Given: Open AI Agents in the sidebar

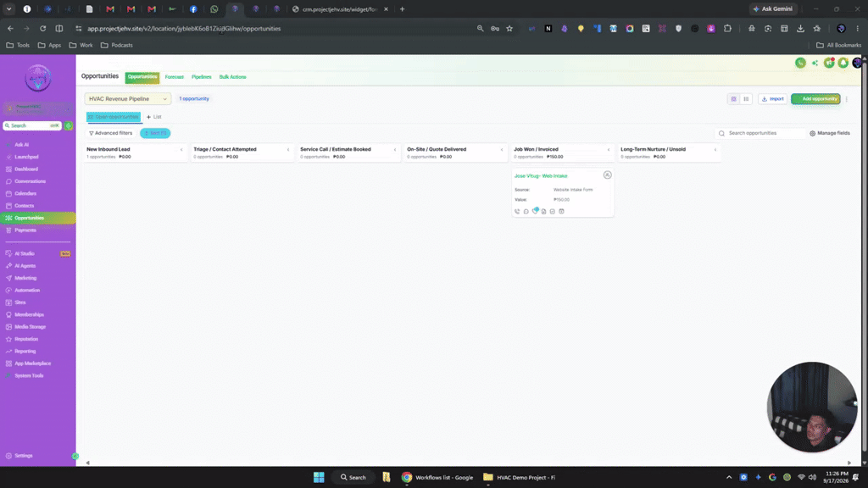Looking at the screenshot, I should (25, 265).
